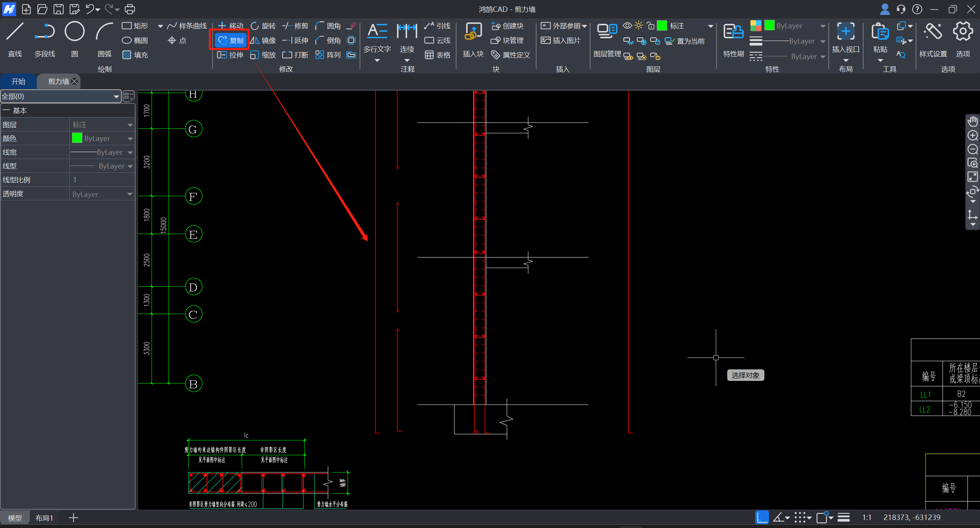Collapse the 基本 properties section
This screenshot has width=980, height=528.
click(x=6, y=111)
